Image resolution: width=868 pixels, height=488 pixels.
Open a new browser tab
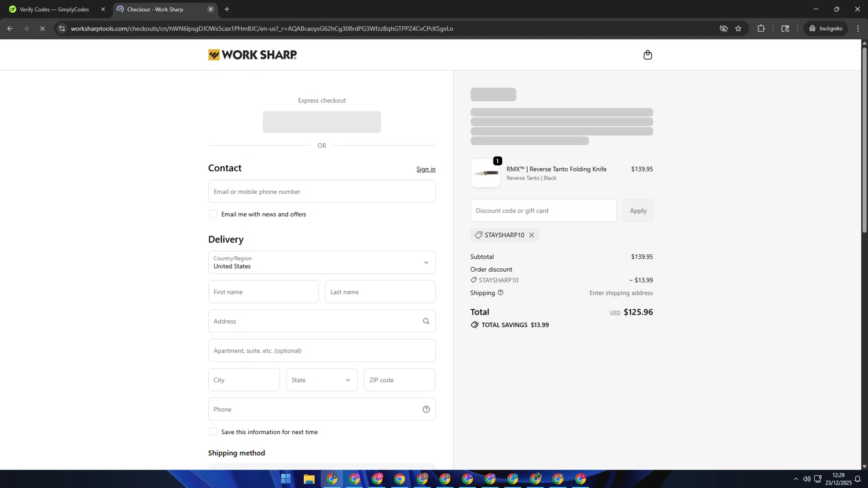click(x=227, y=9)
